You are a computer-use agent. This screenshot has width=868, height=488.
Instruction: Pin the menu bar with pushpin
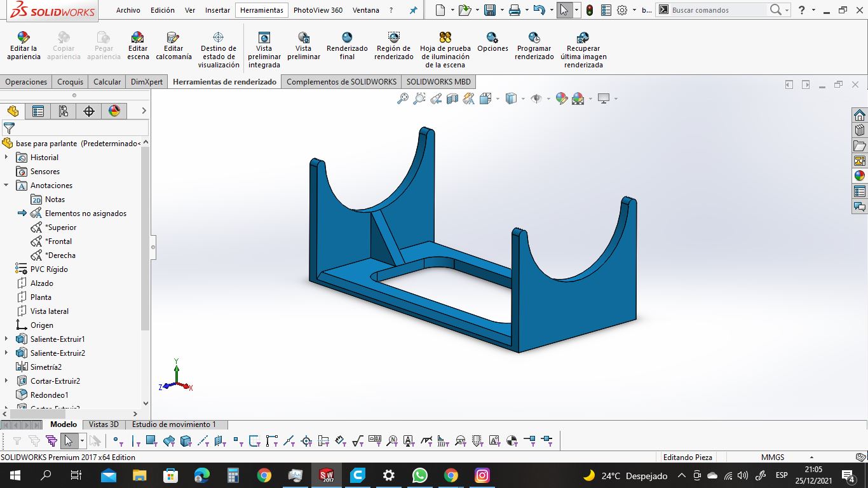point(413,10)
